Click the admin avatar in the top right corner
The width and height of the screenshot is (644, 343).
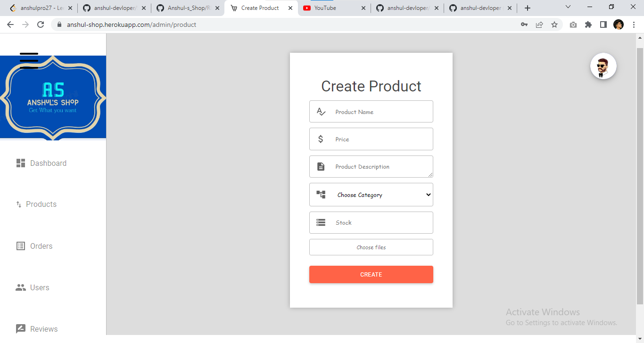[x=603, y=66]
